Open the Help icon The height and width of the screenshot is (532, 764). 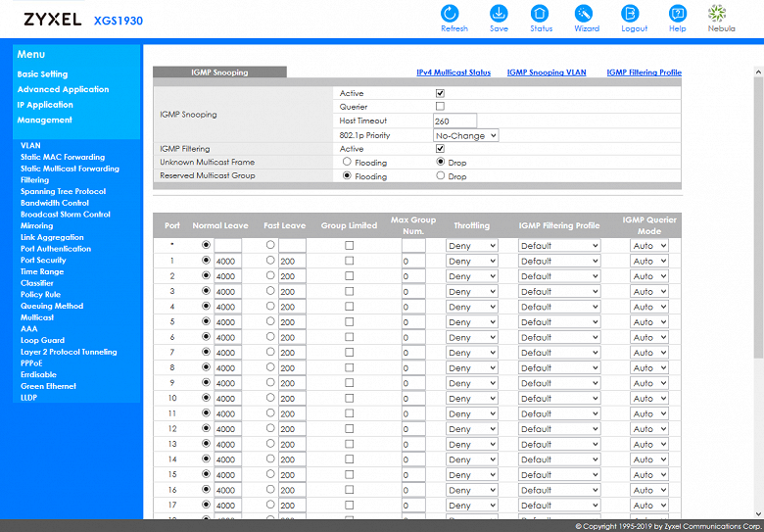[677, 14]
